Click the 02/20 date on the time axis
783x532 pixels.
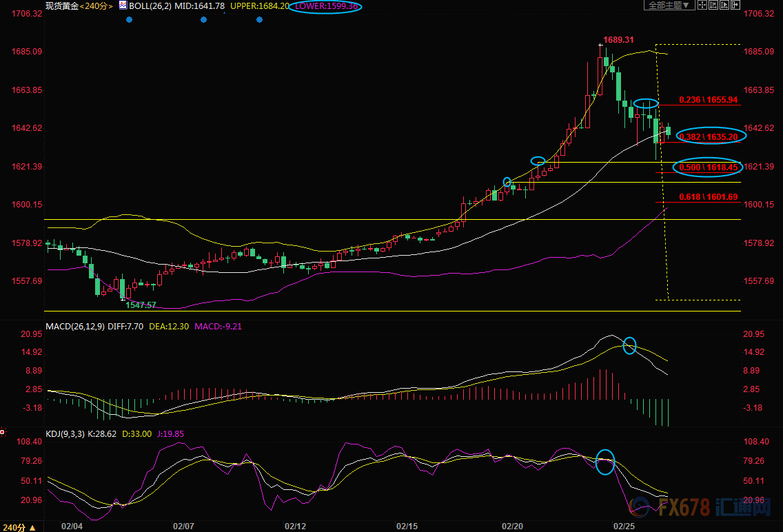tap(512, 526)
